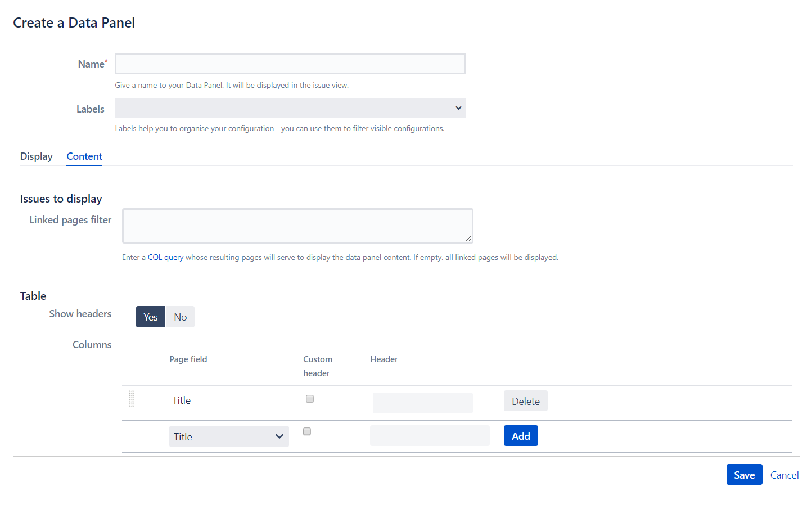Click the dropdown chevron on the Labels field
812x531 pixels.
click(458, 108)
